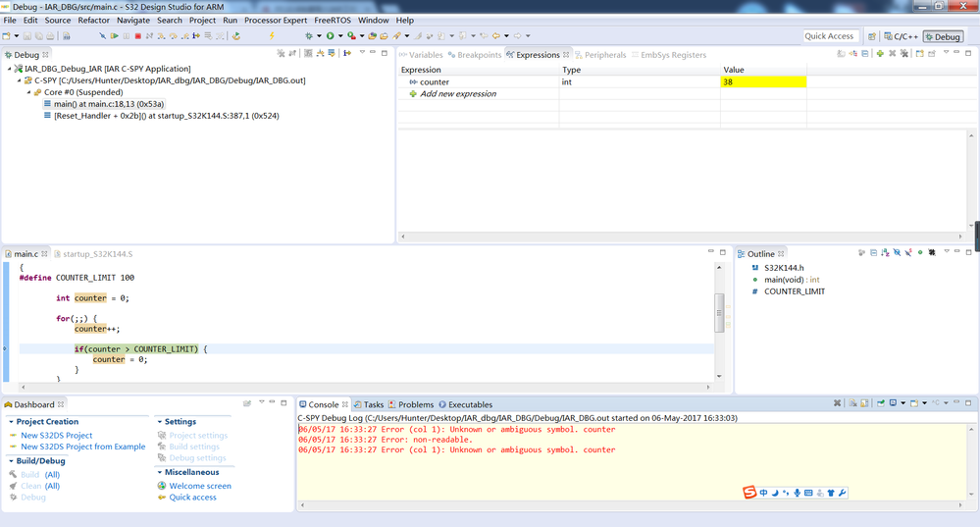Click the Skip All Breakpoints icon
This screenshot has height=527, width=980.
102,36
